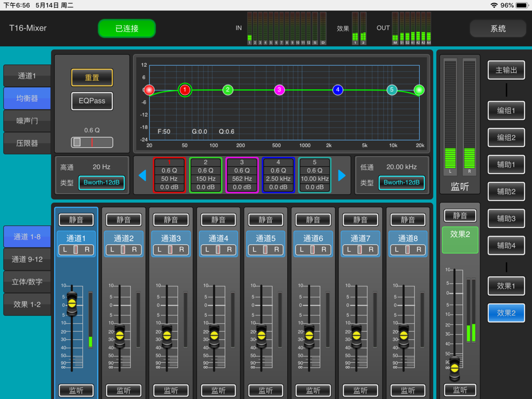
Task: Select the green 效果2 strip label
Action: (x=460, y=239)
